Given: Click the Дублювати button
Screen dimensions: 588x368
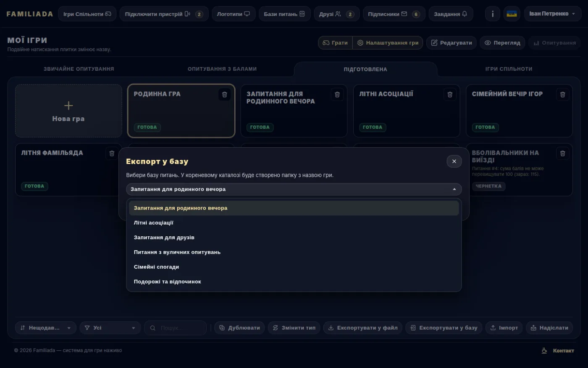Looking at the screenshot, I should 239,328.
